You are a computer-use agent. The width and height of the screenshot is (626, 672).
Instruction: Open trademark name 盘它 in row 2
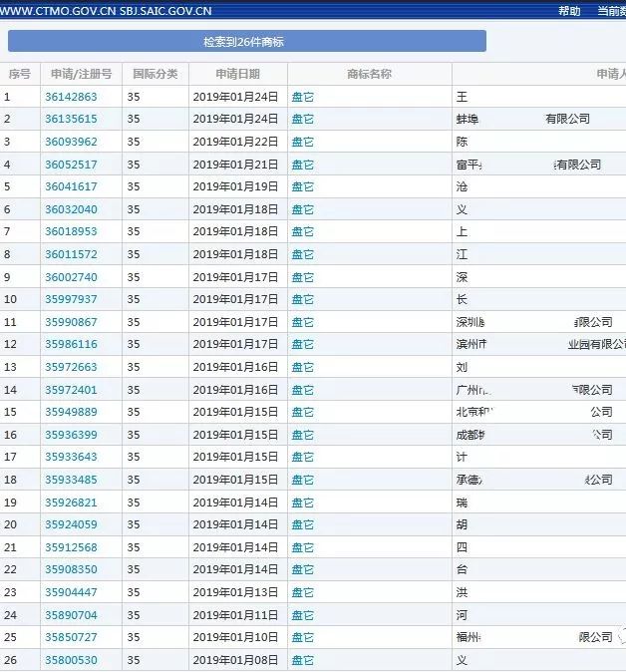click(x=302, y=119)
